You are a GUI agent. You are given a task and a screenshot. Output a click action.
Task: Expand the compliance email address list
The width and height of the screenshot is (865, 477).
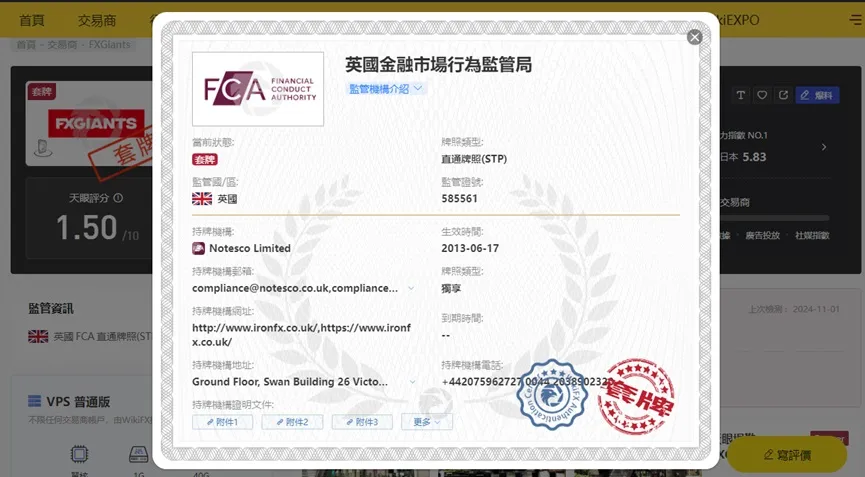pos(411,288)
